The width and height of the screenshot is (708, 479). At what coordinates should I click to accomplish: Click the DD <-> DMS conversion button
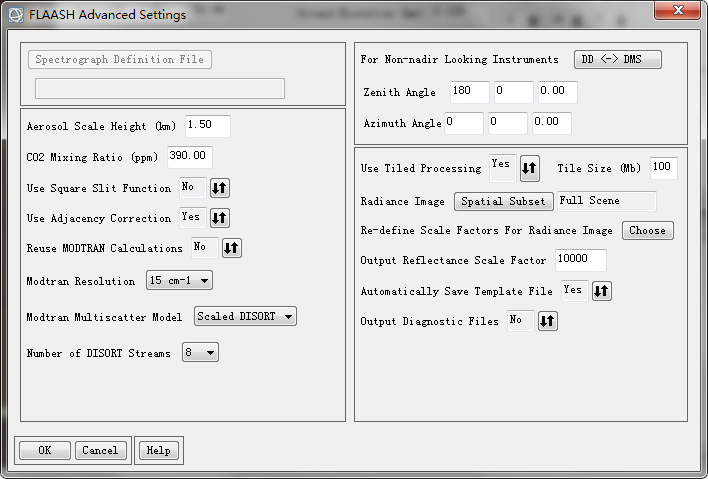click(618, 60)
